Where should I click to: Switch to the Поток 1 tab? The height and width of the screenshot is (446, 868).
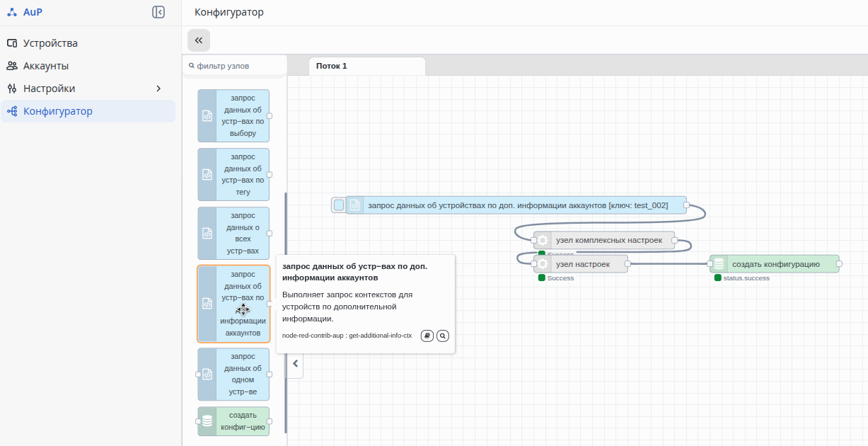click(x=367, y=66)
